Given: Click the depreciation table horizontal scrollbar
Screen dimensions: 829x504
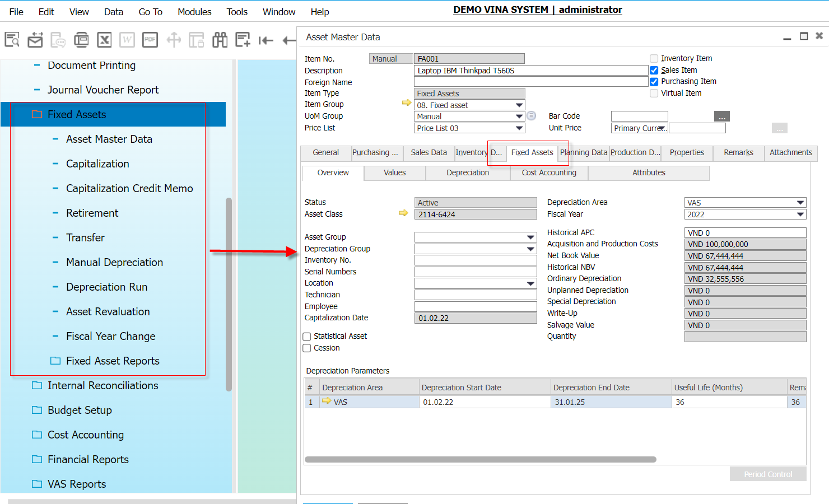Looking at the screenshot, I should point(480,460).
